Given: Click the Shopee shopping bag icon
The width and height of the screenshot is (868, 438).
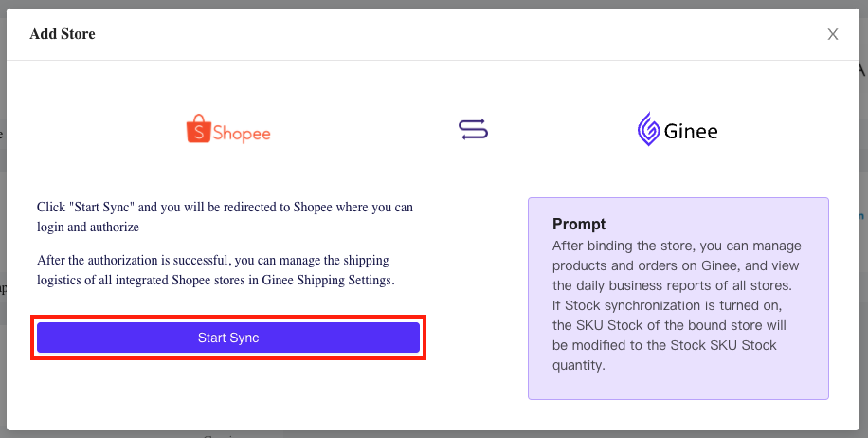Looking at the screenshot, I should [x=198, y=129].
